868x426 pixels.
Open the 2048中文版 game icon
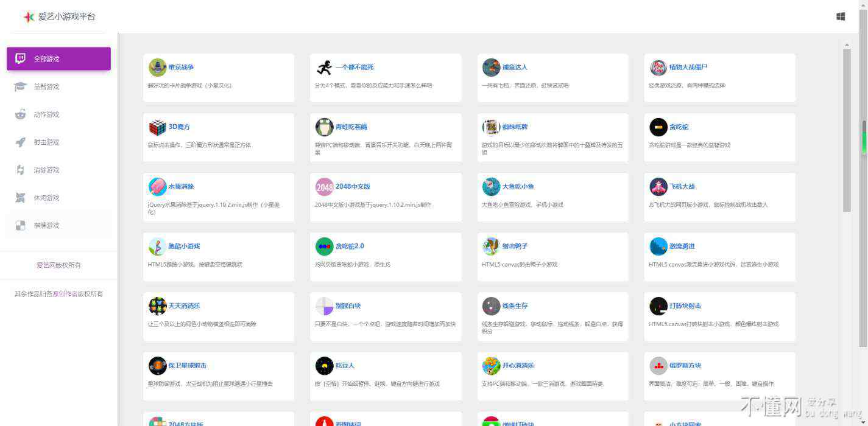(x=324, y=187)
